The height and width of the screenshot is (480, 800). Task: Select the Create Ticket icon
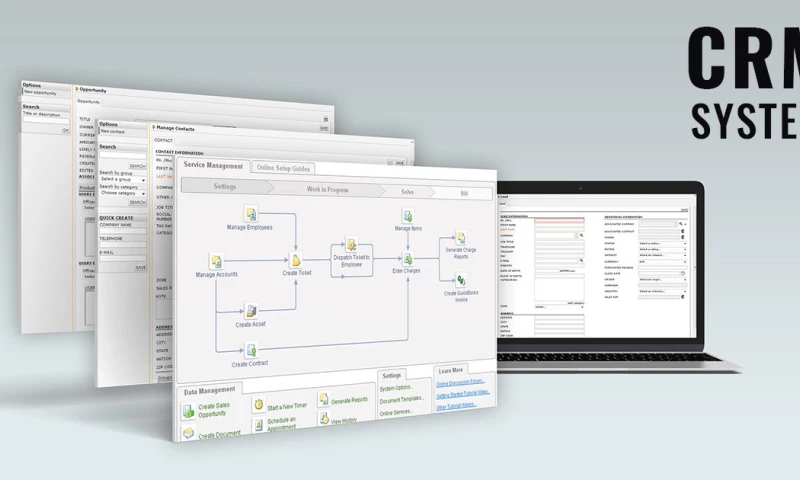pos(296,260)
